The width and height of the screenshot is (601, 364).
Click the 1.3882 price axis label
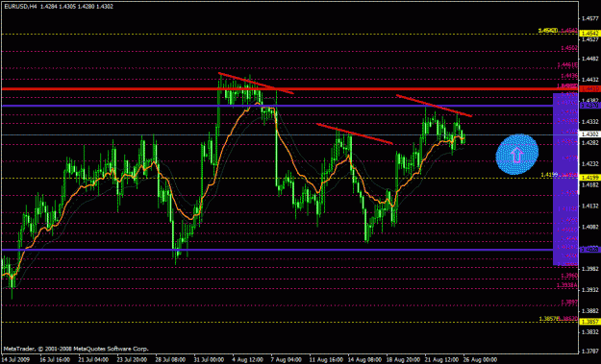589,311
